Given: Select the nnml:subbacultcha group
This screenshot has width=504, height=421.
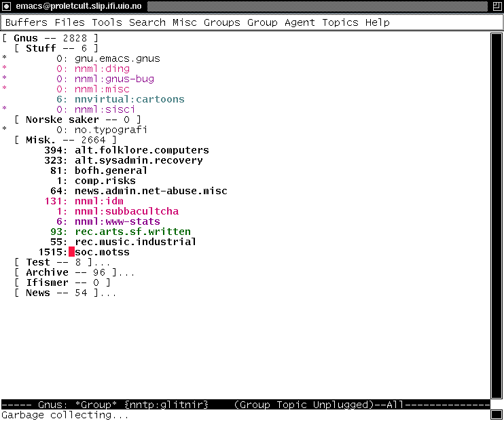Looking at the screenshot, I should pos(126,211).
